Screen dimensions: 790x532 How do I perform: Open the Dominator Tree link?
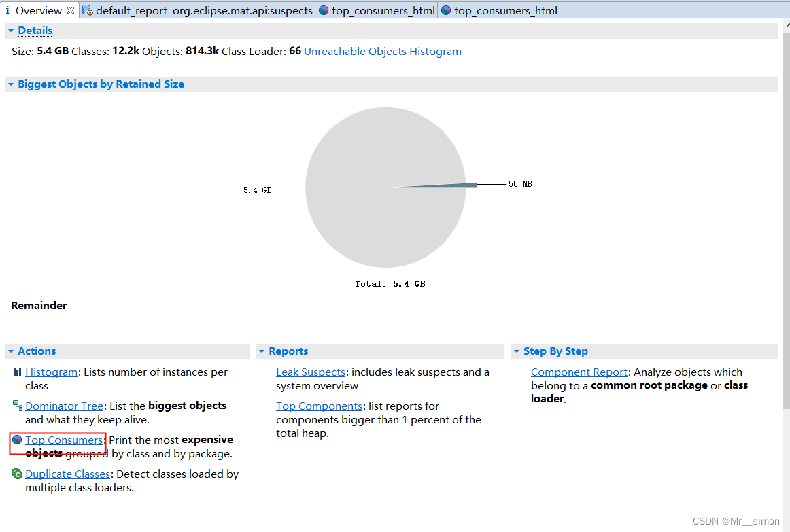(x=65, y=406)
